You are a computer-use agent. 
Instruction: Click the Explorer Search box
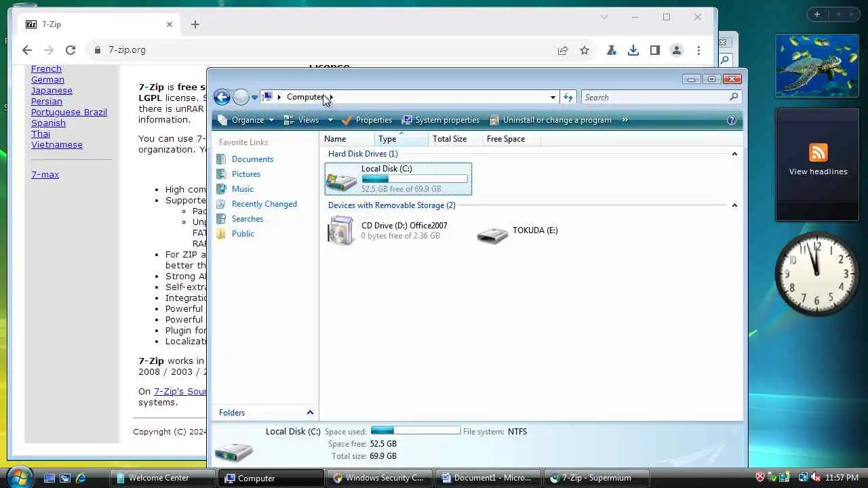click(654, 98)
